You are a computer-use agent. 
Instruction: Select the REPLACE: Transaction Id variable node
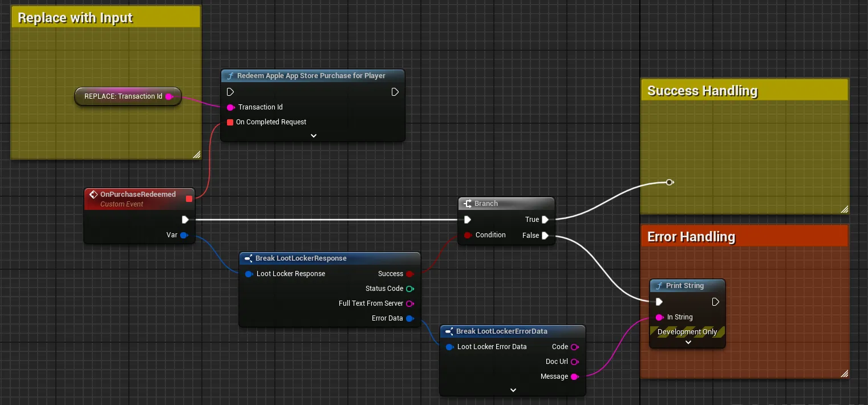(x=128, y=96)
